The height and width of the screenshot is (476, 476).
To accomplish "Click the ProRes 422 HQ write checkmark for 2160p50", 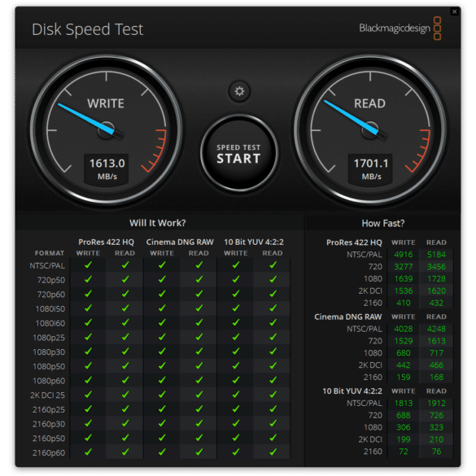I will point(88,438).
